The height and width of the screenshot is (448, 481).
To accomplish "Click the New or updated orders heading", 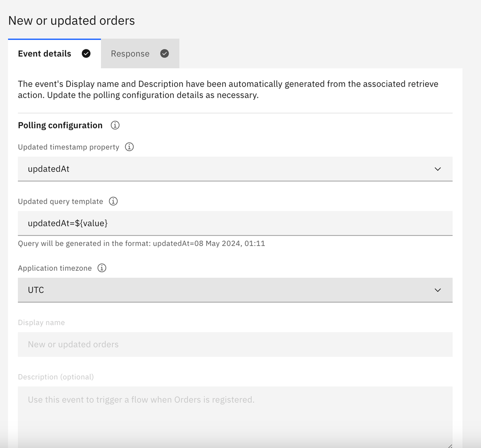I will click(71, 21).
